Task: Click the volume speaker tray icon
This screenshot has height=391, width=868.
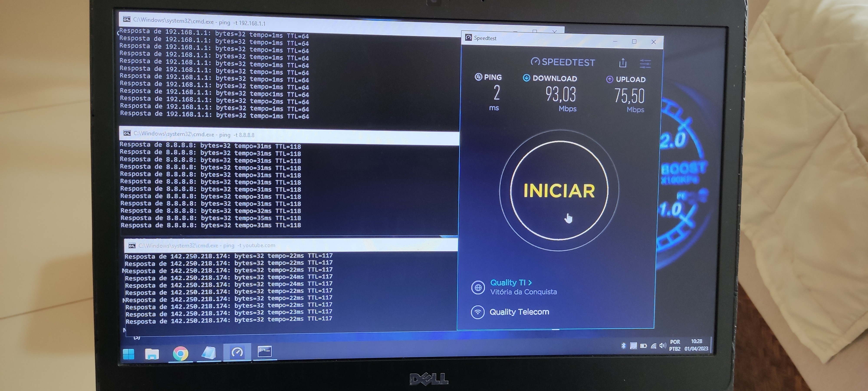Action: point(663,345)
